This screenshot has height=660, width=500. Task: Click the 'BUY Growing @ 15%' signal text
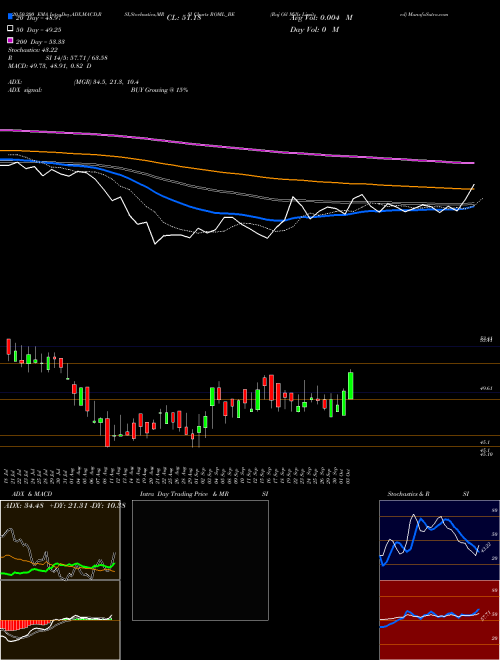159,90
